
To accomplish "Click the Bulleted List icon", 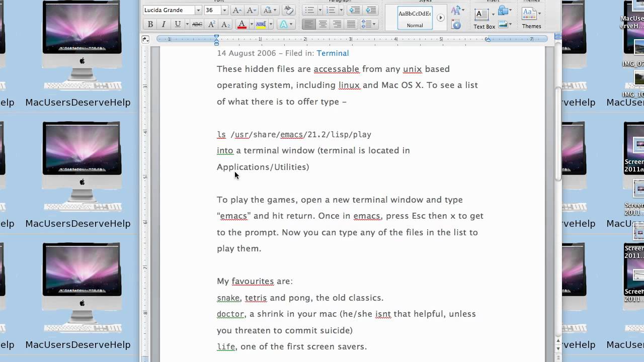I will coord(309,10).
